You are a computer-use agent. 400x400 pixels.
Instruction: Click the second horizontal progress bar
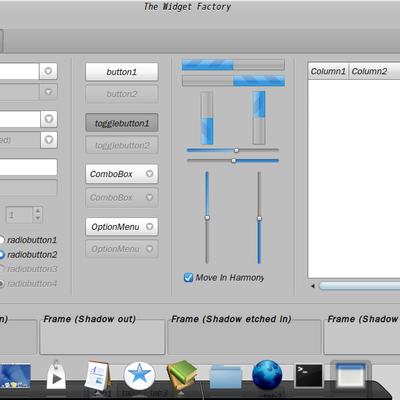coord(233,81)
